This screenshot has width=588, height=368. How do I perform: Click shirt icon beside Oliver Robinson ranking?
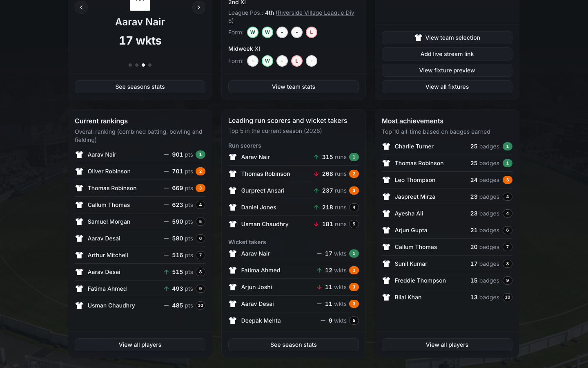79,171
